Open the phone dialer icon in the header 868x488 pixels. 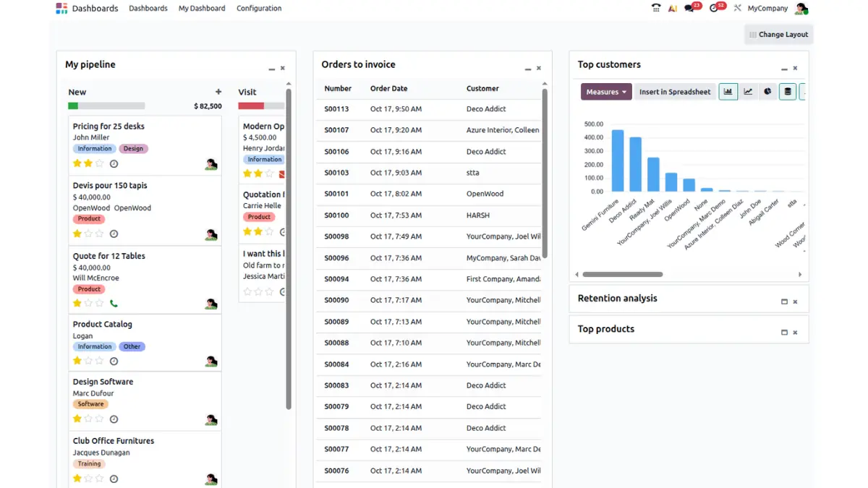click(655, 8)
